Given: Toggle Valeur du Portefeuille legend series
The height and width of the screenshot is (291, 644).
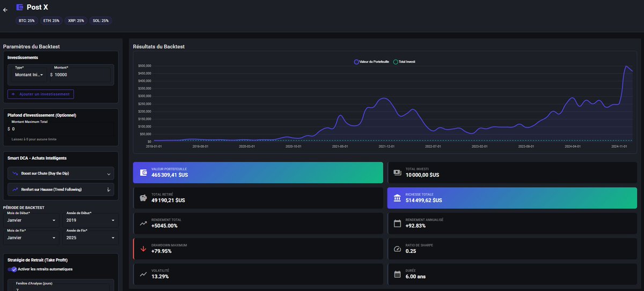Looking at the screenshot, I should click(x=371, y=62).
